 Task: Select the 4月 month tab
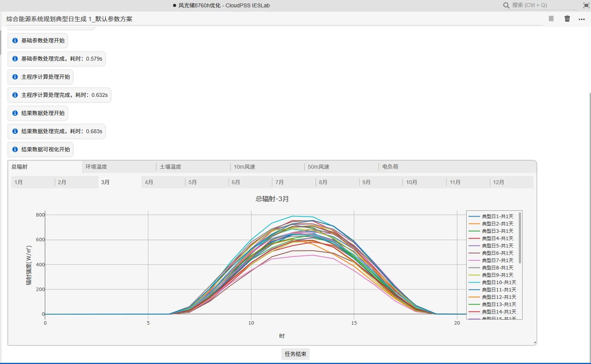pos(164,182)
